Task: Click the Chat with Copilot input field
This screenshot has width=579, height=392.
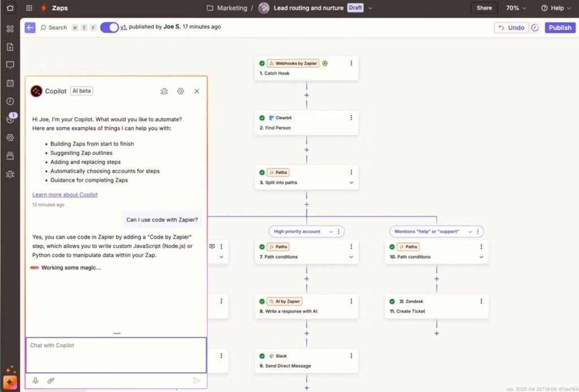Action: [x=116, y=355]
